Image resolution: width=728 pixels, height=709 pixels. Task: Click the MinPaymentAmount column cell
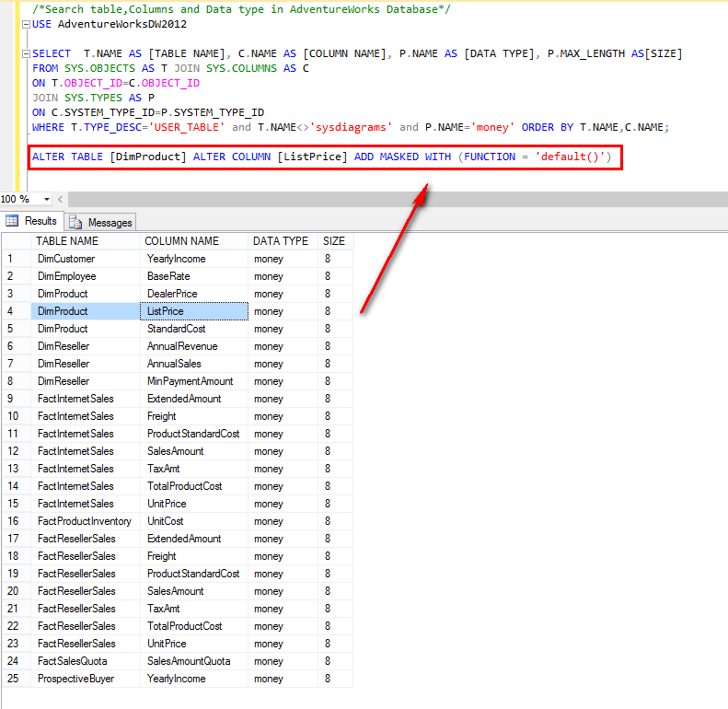tap(194, 381)
